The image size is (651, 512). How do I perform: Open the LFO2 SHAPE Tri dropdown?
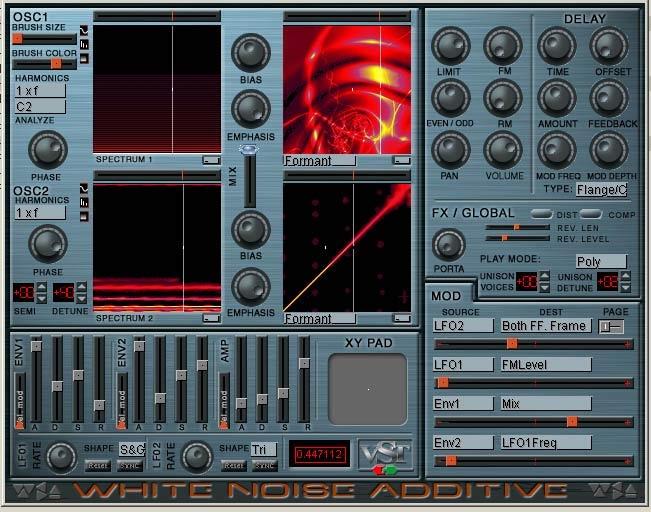tap(264, 449)
